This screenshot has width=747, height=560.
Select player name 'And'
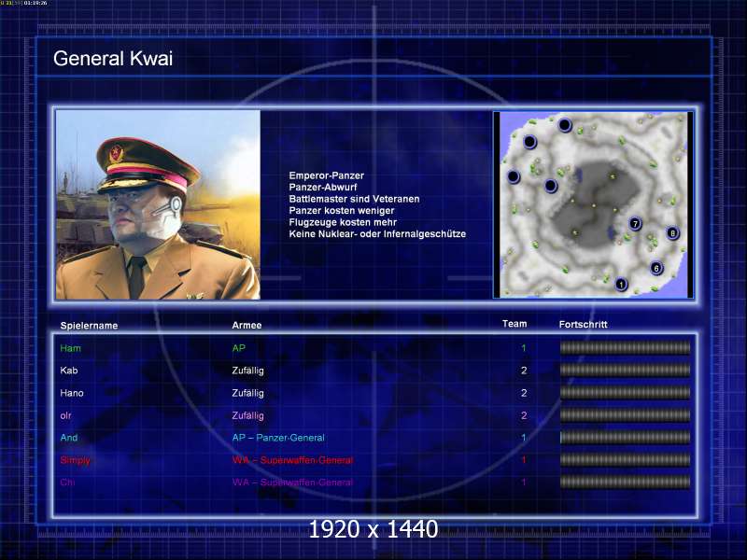[69, 438]
